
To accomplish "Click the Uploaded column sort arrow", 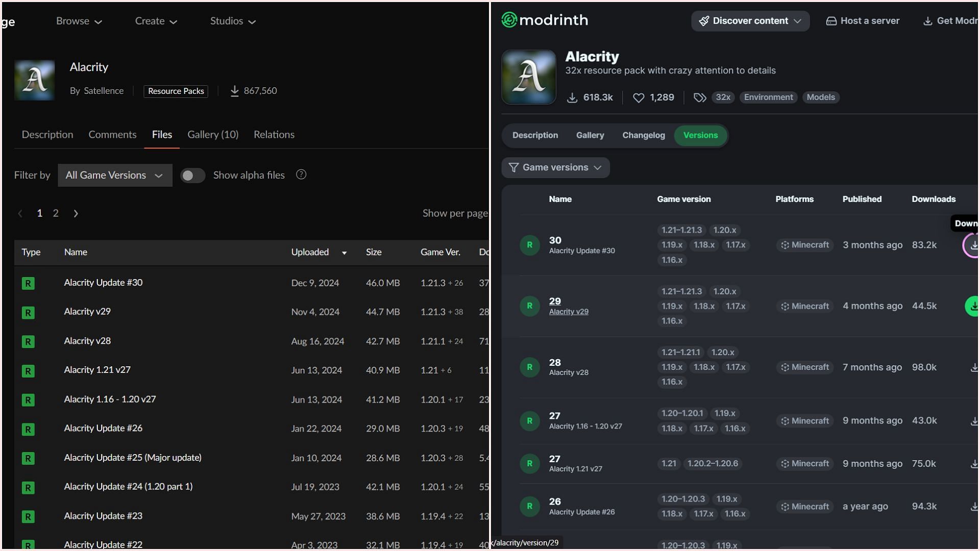I will tap(344, 253).
